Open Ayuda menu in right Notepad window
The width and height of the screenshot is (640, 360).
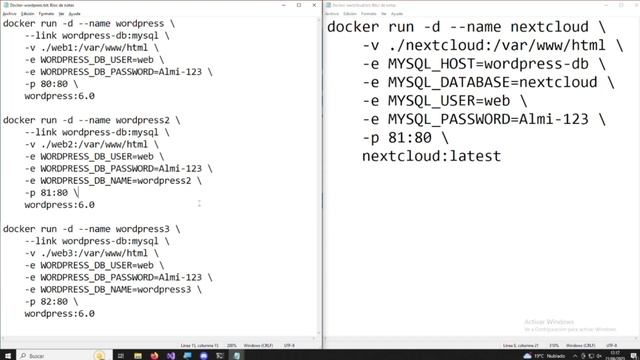[397, 13]
